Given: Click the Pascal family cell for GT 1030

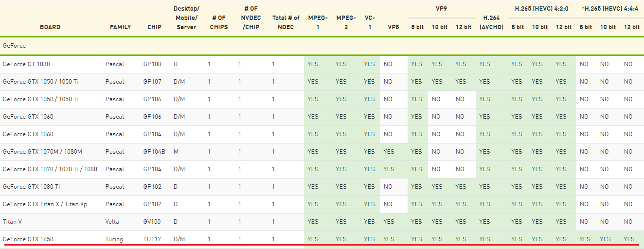Looking at the screenshot, I should [x=115, y=64].
